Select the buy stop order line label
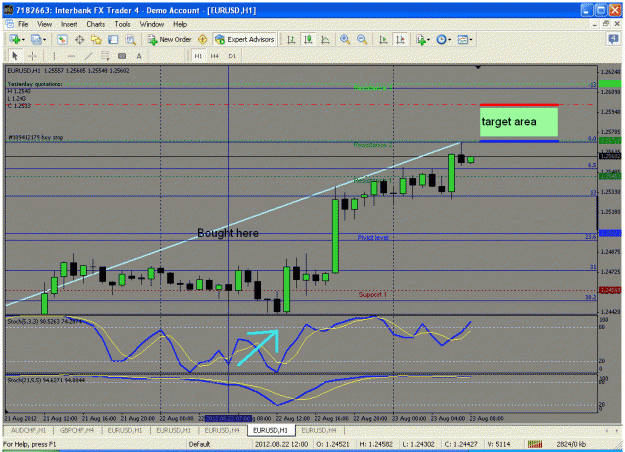This screenshot has width=625, height=452. click(35, 138)
